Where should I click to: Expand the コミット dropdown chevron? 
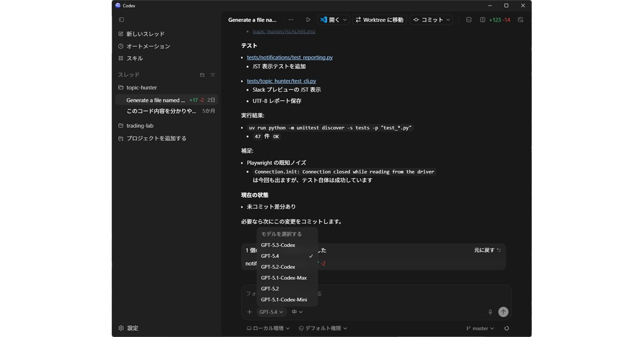[x=448, y=20]
